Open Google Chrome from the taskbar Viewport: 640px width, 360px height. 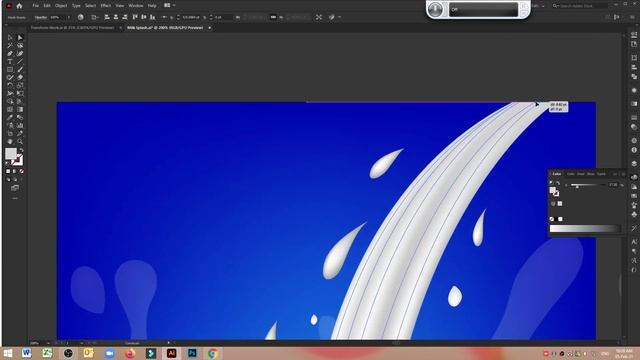click(x=213, y=353)
